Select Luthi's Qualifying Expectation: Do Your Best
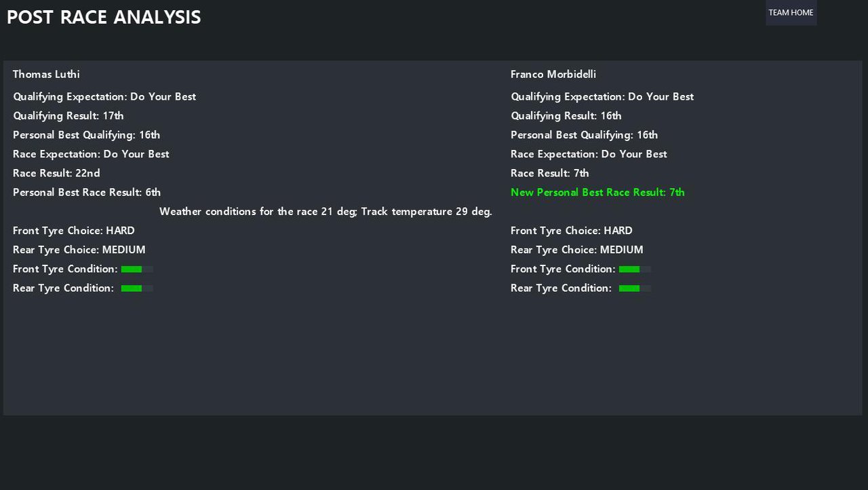This screenshot has height=490, width=868. pos(104,96)
